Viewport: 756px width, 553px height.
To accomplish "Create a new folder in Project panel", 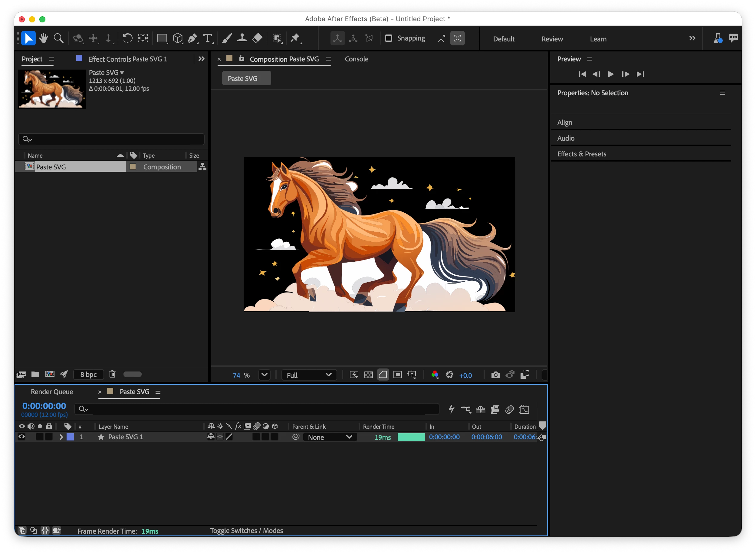I will point(35,374).
